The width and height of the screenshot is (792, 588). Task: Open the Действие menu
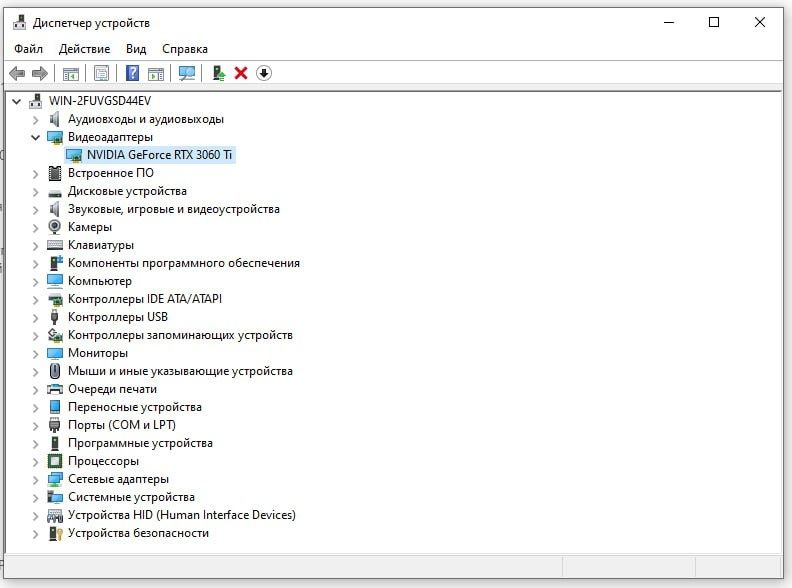point(84,49)
